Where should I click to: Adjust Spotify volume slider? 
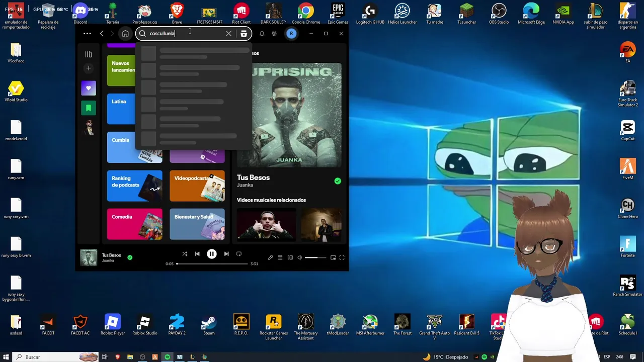pos(315,258)
